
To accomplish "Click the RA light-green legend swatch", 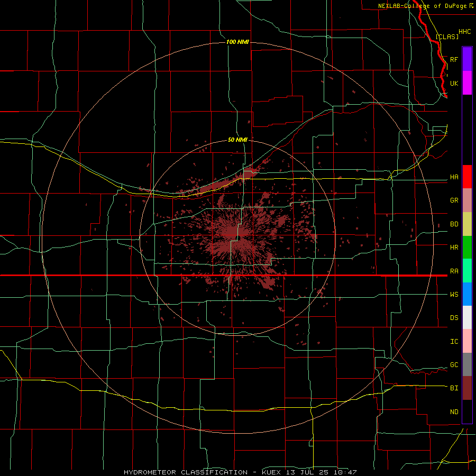I will [467, 271].
